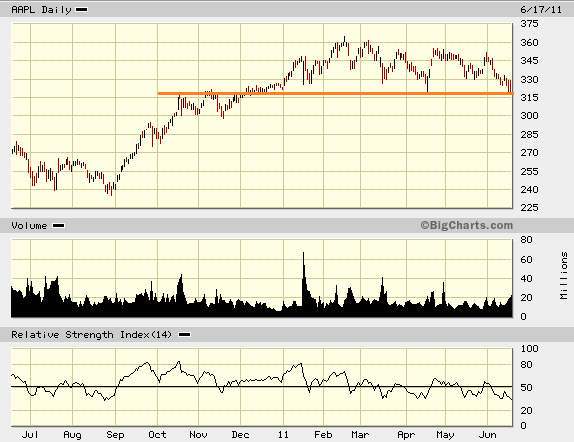Image resolution: width=574 pixels, height=442 pixels.
Task: Click the 60 volume axis label
Action: pyautogui.click(x=526, y=260)
